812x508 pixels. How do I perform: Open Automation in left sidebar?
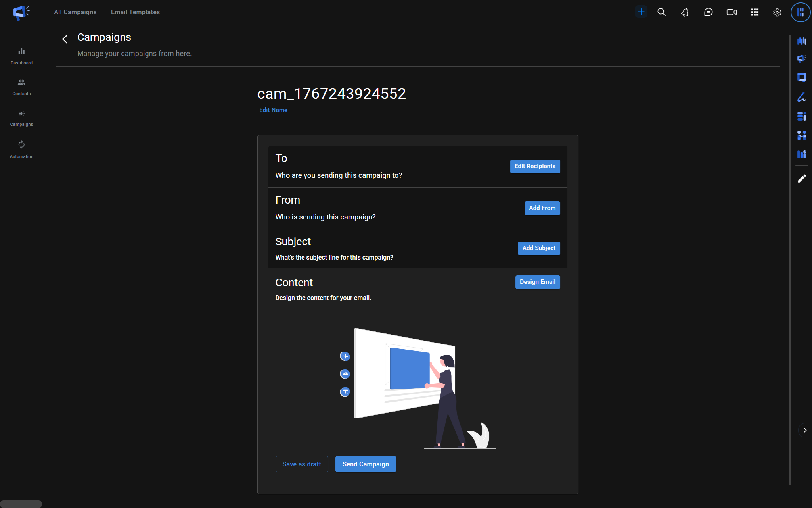(x=21, y=149)
